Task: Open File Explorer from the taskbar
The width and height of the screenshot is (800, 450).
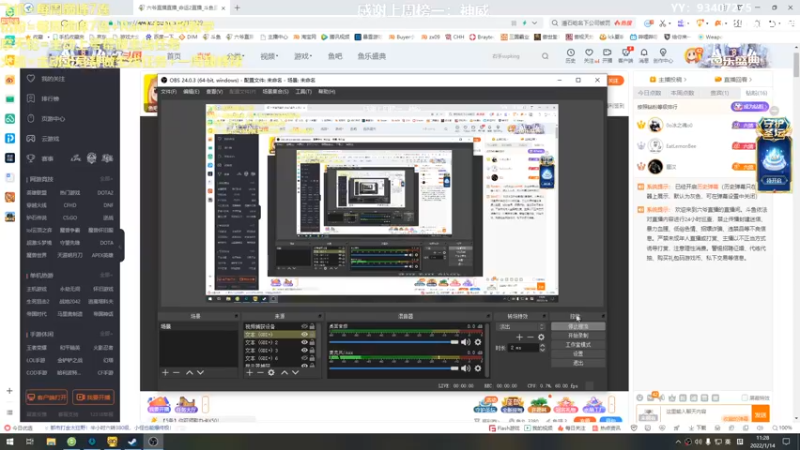Action: coord(51,441)
